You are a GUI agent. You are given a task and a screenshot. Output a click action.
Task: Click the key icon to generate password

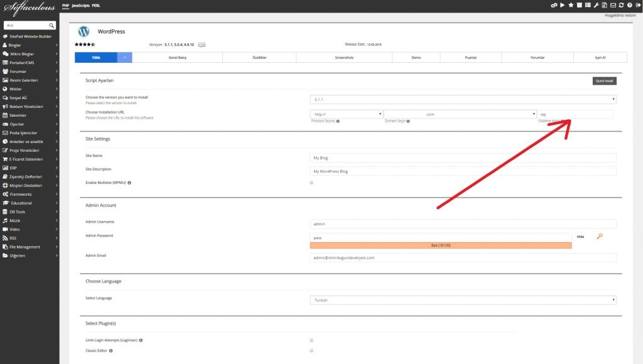pyautogui.click(x=600, y=237)
